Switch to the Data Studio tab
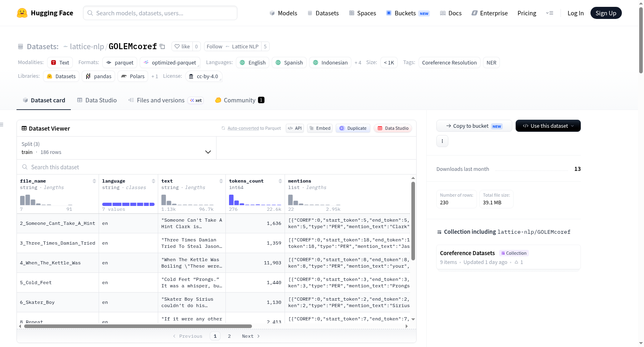 [97, 100]
